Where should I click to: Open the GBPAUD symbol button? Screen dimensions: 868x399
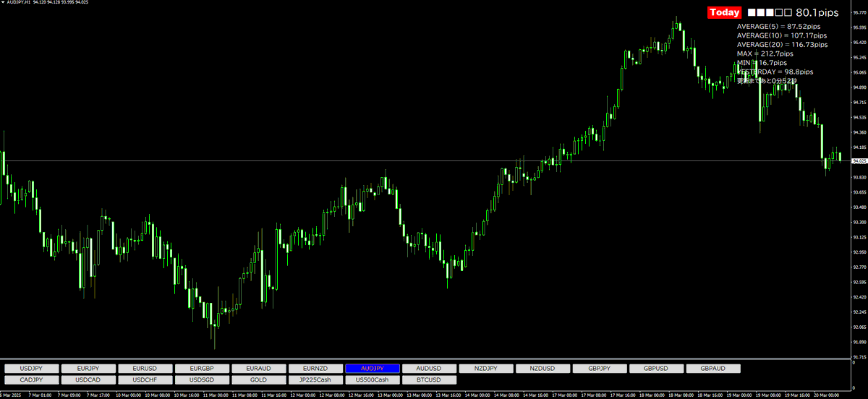click(x=712, y=368)
